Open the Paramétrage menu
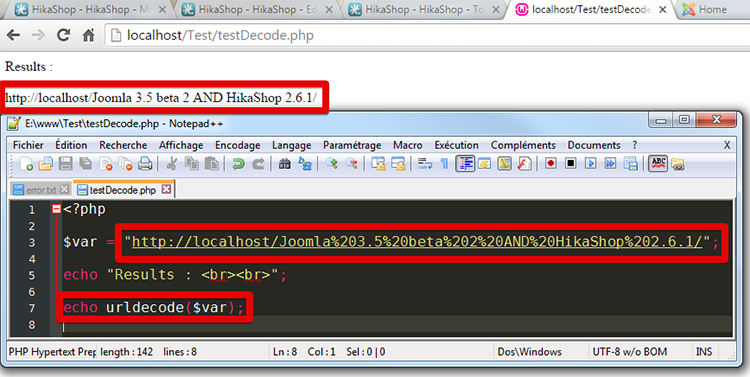The image size is (750, 377). [x=352, y=145]
